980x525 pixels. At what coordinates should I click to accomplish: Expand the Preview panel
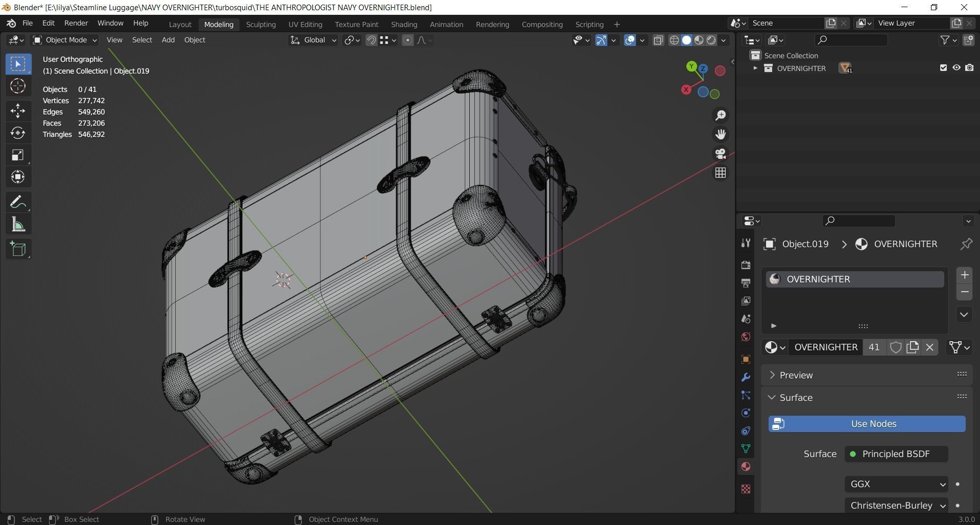[796, 375]
